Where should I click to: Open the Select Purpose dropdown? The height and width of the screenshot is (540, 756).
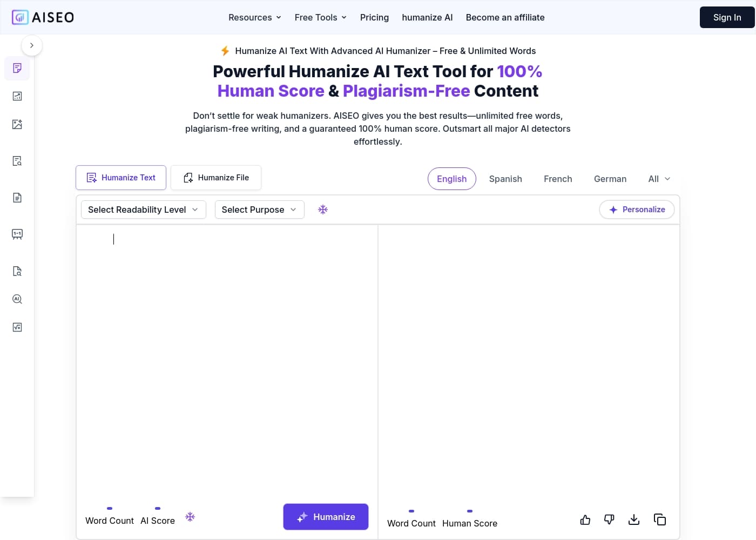(260, 210)
